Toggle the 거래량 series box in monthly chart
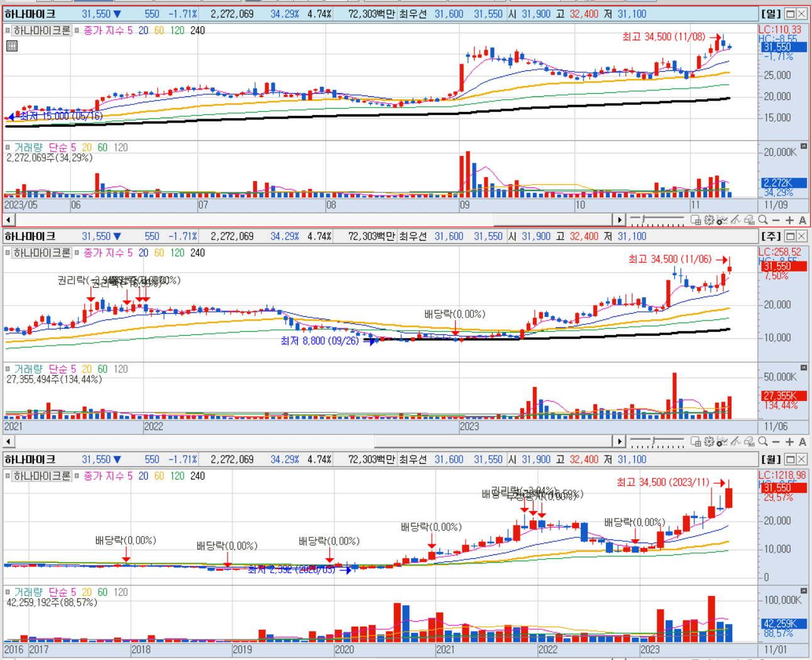This screenshot has width=812, height=660. click(8, 592)
